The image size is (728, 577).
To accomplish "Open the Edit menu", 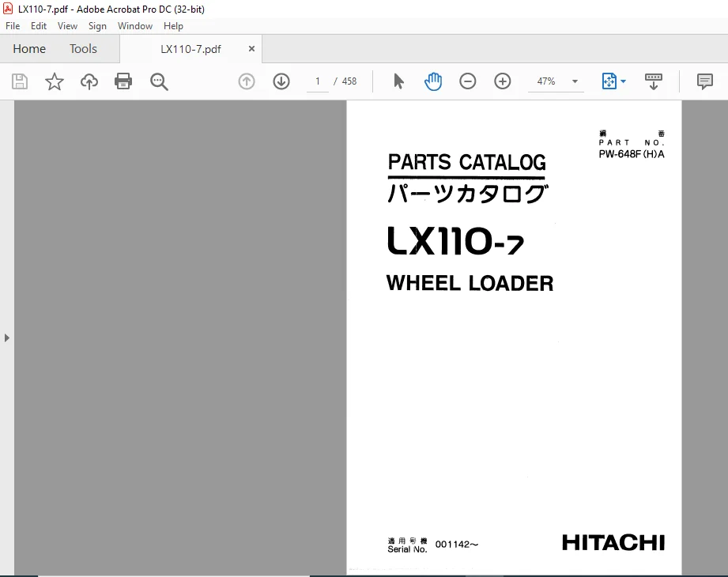I will tap(39, 26).
